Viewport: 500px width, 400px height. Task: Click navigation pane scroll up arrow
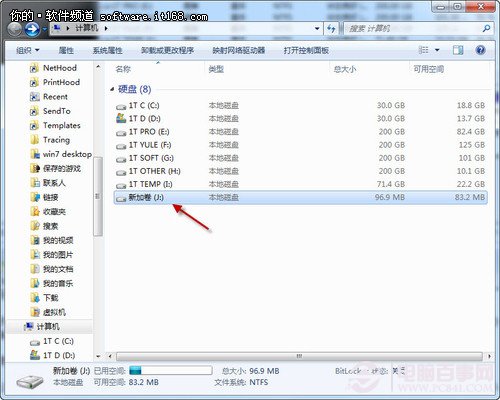98,67
